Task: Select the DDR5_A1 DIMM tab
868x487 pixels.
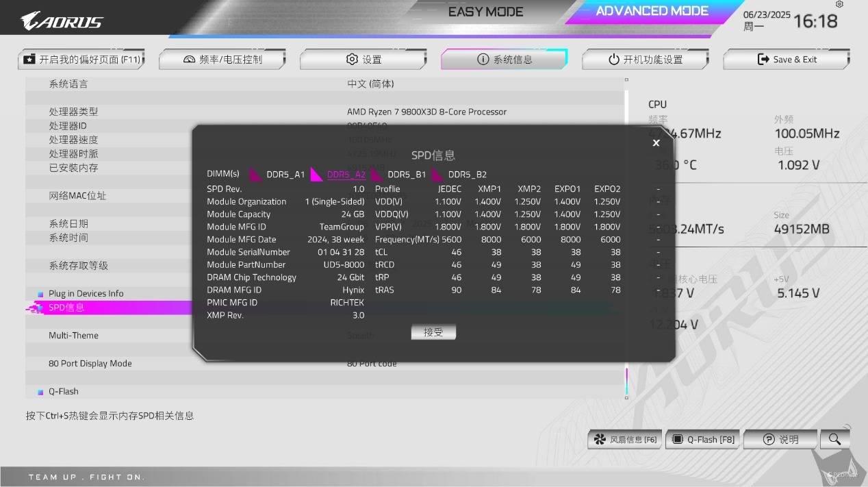Action: click(285, 175)
